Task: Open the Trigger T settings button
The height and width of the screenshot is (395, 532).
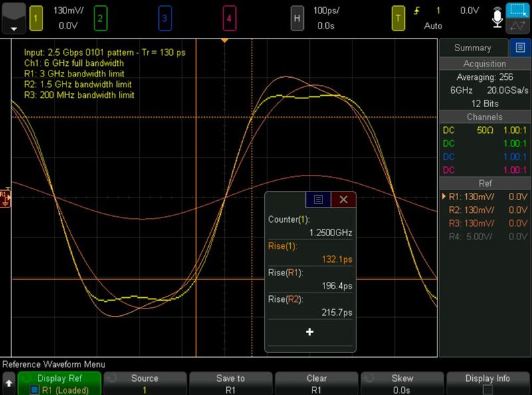Action: 398,19
